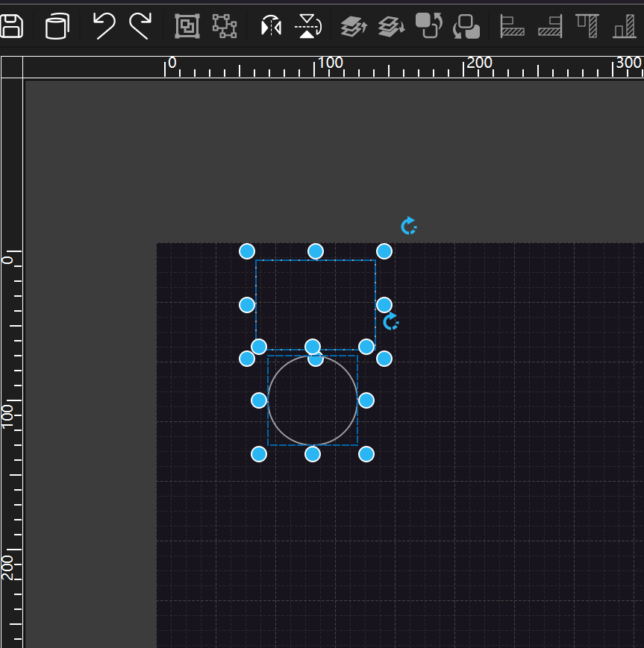The image size is (644, 648).
Task: Align selected objects to top edge
Action: (x=587, y=26)
